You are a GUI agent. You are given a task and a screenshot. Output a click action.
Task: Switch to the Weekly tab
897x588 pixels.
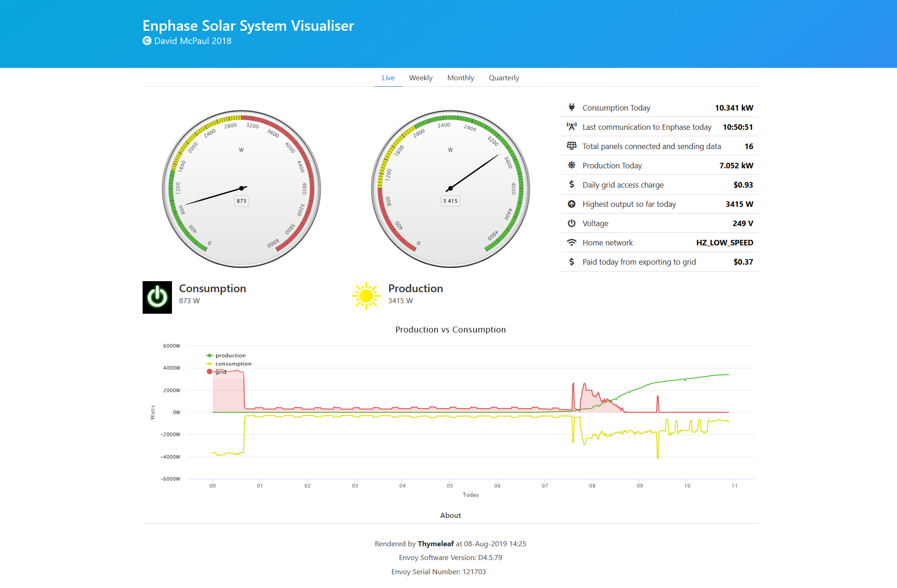point(421,78)
